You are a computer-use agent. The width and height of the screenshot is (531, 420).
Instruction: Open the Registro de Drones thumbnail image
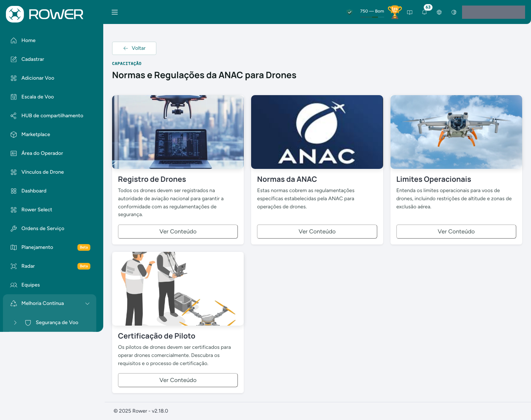(x=178, y=132)
